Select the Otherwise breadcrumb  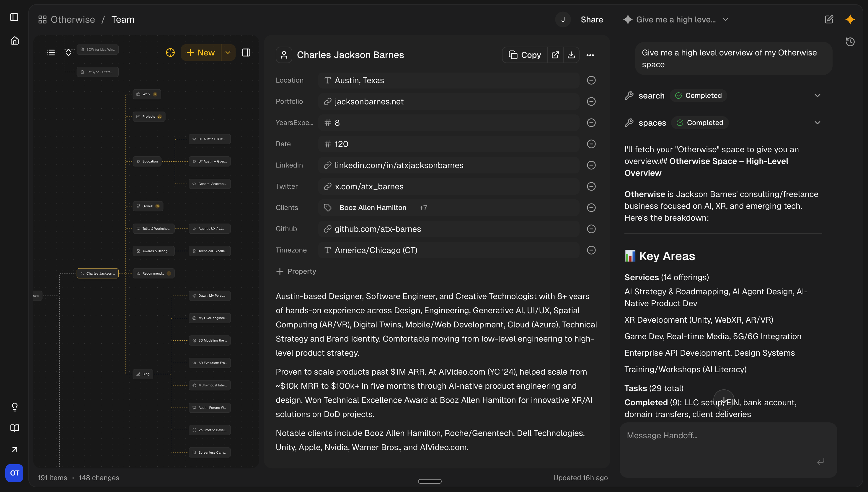tap(72, 19)
